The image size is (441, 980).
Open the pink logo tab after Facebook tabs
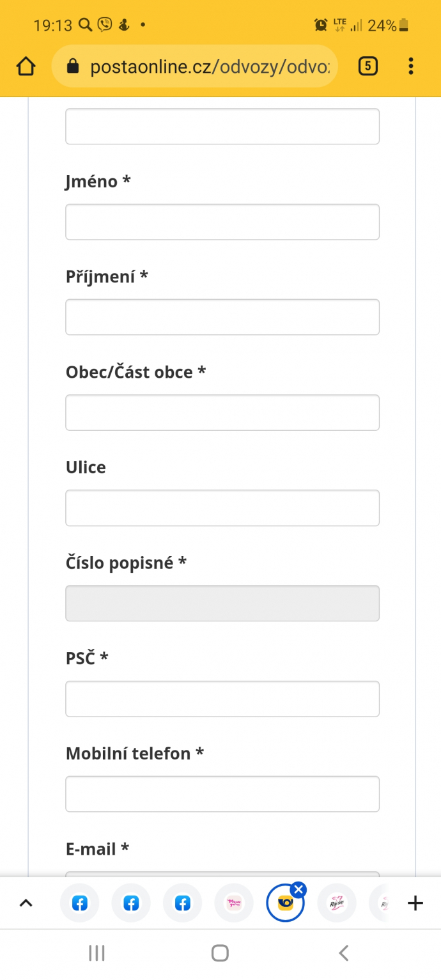tap(234, 903)
